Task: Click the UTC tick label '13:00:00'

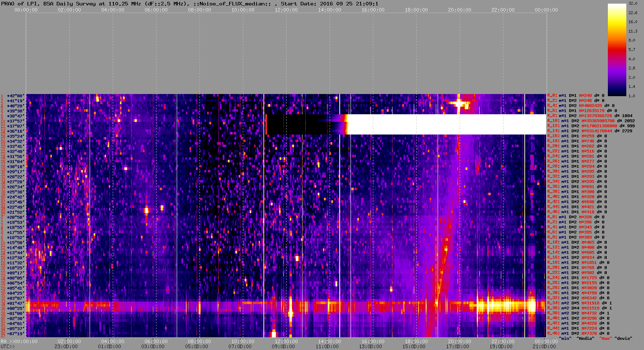Action: click(370, 346)
